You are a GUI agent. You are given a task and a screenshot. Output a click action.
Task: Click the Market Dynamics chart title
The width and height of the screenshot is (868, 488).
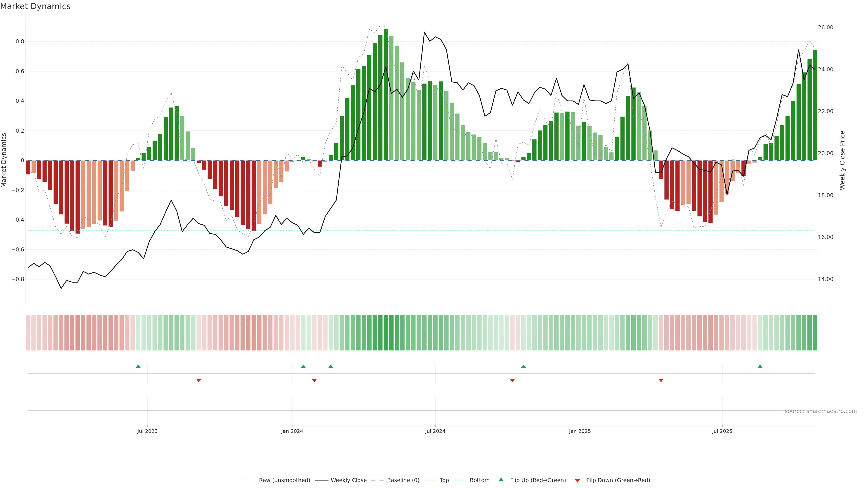[x=35, y=6]
